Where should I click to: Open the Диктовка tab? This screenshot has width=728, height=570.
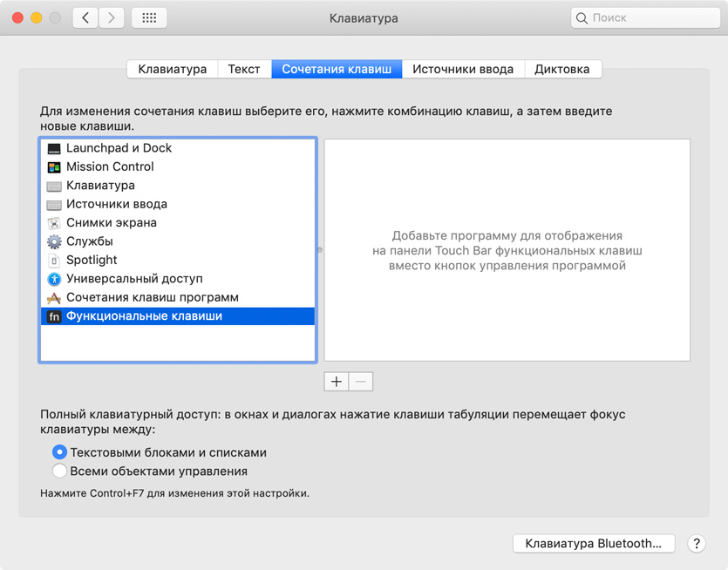tap(561, 70)
